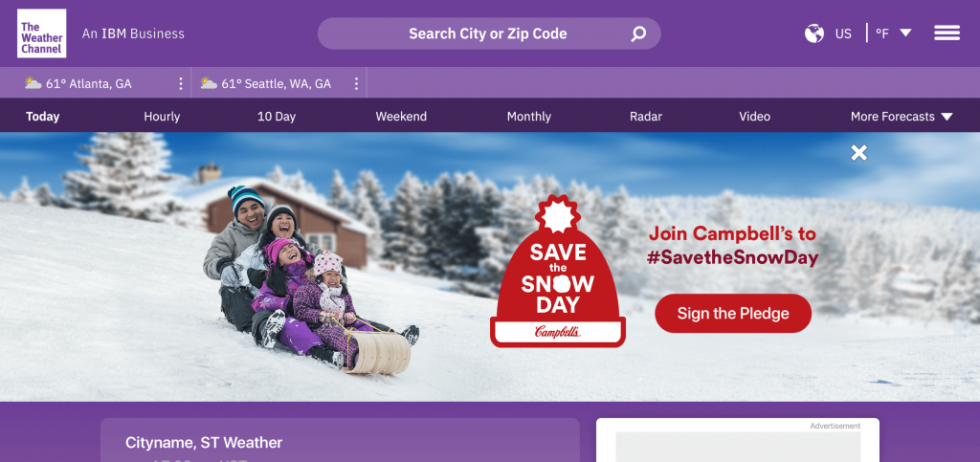Viewport: 980px width, 462px height.
Task: Open options dots for Seattle, WA
Action: [356, 83]
